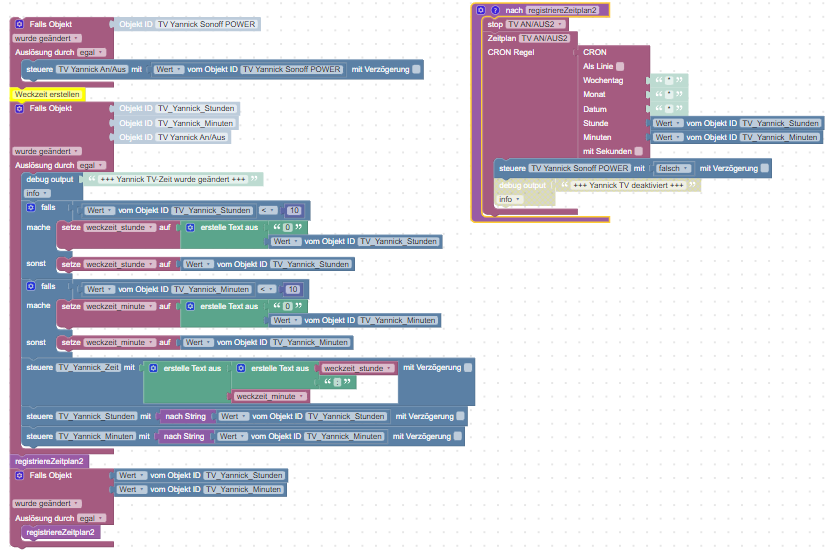Screen dimensions: 831x554
Task: Toggle mit Verzögerung on steuere TV_Yannick_Zeit
Action: coord(468,367)
